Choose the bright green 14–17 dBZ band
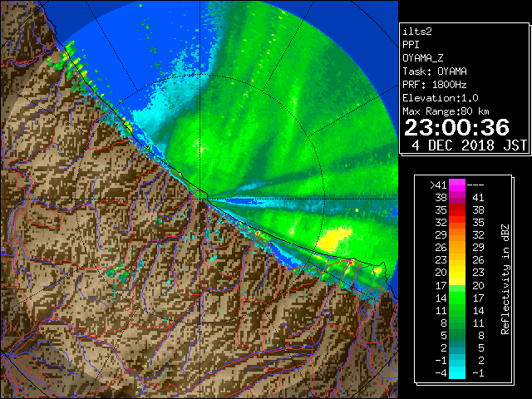Image resolution: width=532 pixels, height=399 pixels. tap(457, 298)
